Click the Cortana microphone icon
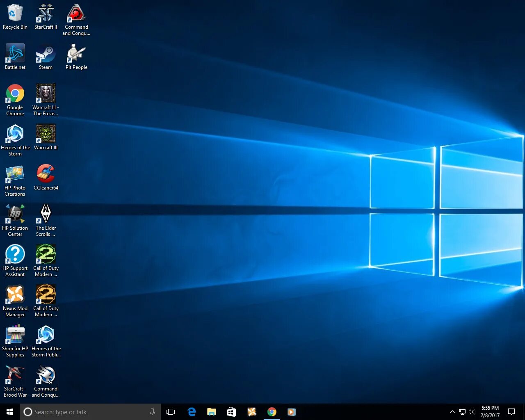Viewport: 525px width, 420px height. (152, 412)
